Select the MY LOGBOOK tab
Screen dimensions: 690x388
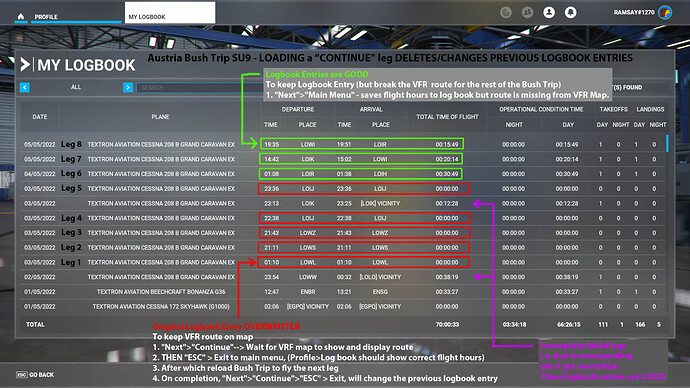170,12
